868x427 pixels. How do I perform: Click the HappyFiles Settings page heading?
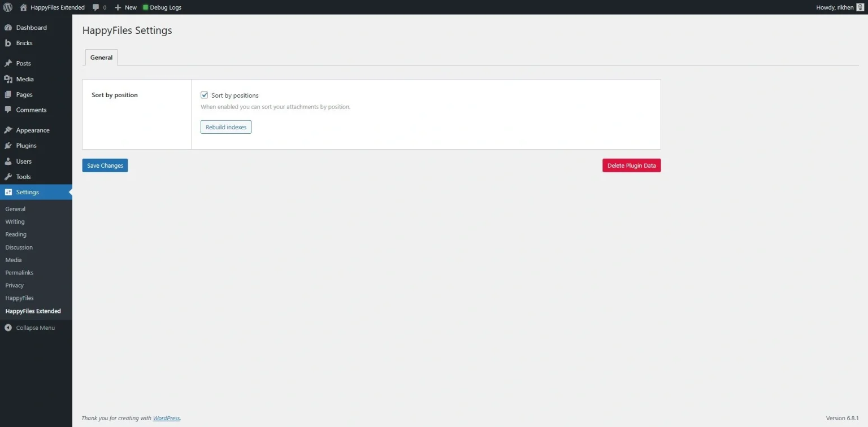127,30
